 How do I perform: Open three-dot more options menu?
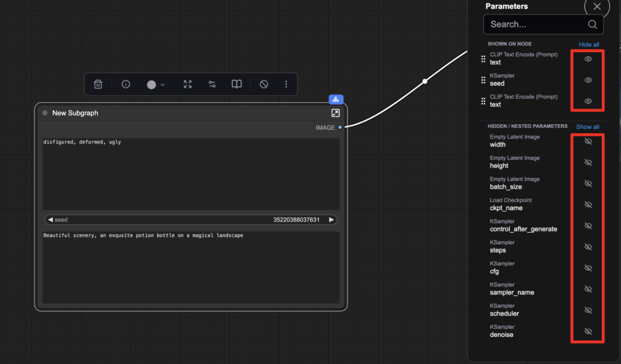coord(286,84)
